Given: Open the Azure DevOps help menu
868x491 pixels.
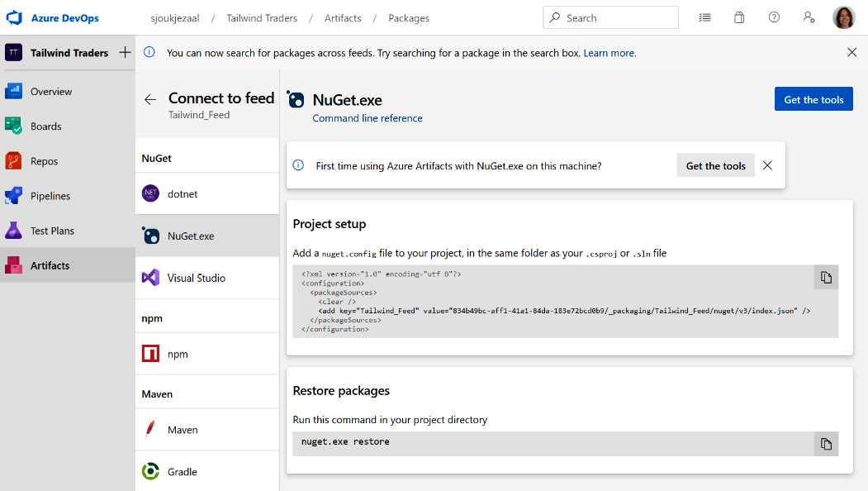Looking at the screenshot, I should tap(774, 17).
